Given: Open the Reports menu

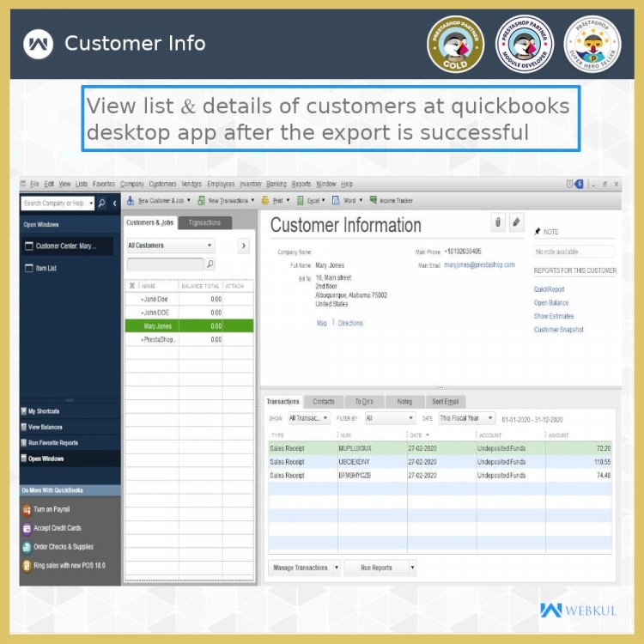Looking at the screenshot, I should point(301,184).
